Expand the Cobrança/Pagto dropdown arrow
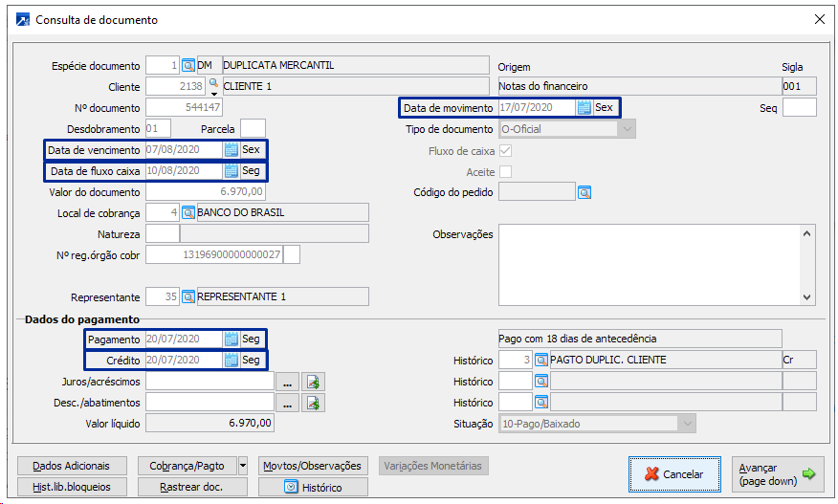The height and width of the screenshot is (504, 838). coord(243,466)
